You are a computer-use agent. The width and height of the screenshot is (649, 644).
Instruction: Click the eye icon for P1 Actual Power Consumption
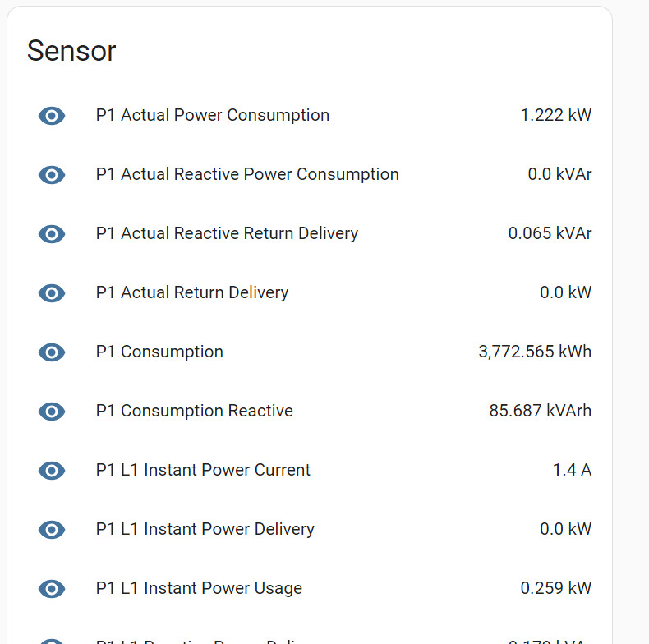coord(52,116)
